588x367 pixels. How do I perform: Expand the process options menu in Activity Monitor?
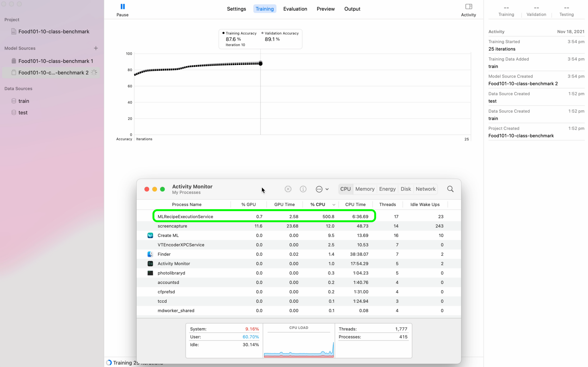322,189
